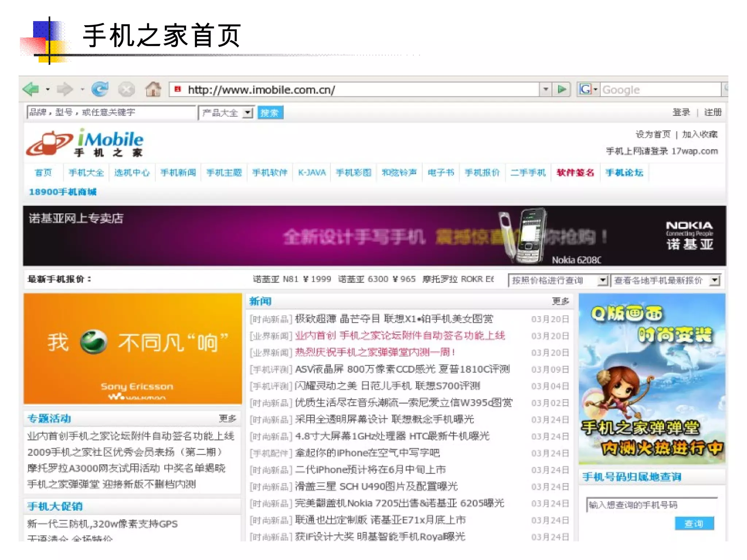747x560 pixels.
Task: Open the 手机彩图 nav item
Action: 354,172
